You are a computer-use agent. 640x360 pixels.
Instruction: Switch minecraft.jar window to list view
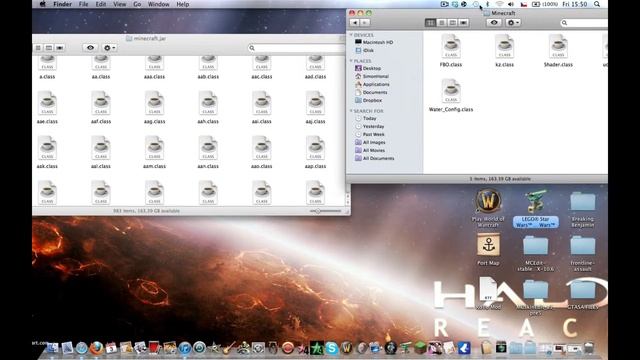click(x=38, y=48)
